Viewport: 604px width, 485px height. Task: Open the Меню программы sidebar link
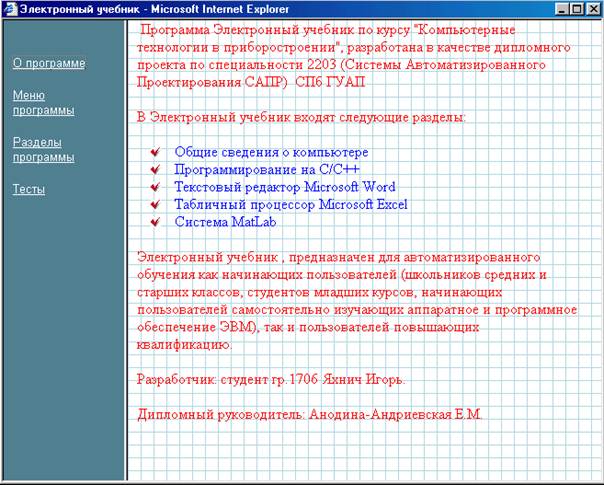44,102
